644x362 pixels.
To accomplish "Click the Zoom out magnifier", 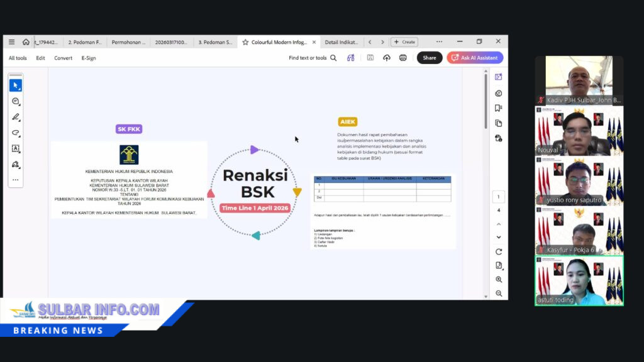I will [x=499, y=293].
